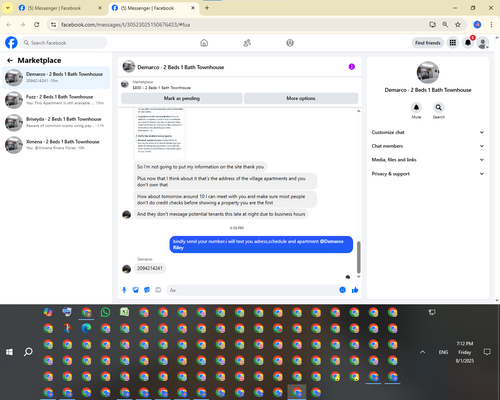
Task: Open the emoji picker in the message box
Action: coord(342,290)
